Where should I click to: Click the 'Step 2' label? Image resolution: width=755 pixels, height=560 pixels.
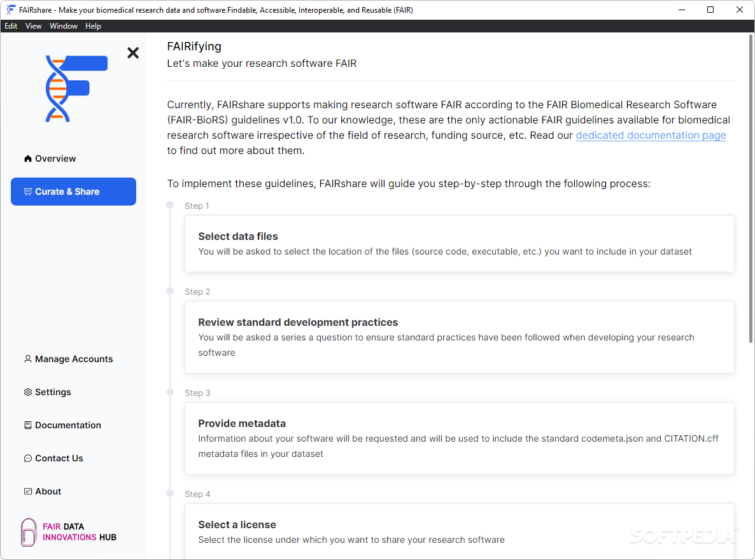click(197, 292)
